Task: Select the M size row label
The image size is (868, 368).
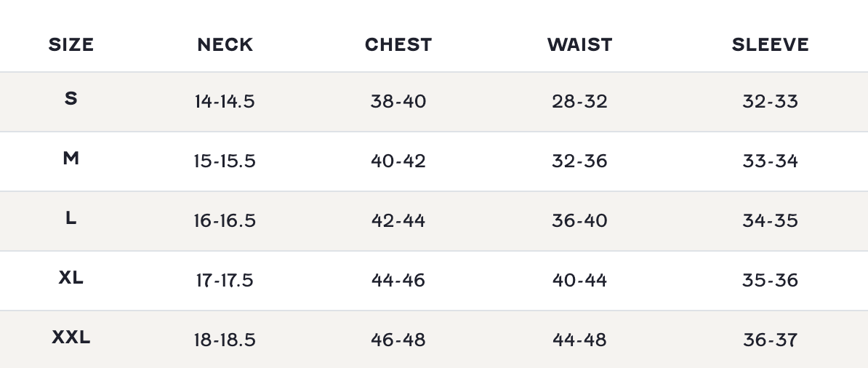Action: coord(71,158)
